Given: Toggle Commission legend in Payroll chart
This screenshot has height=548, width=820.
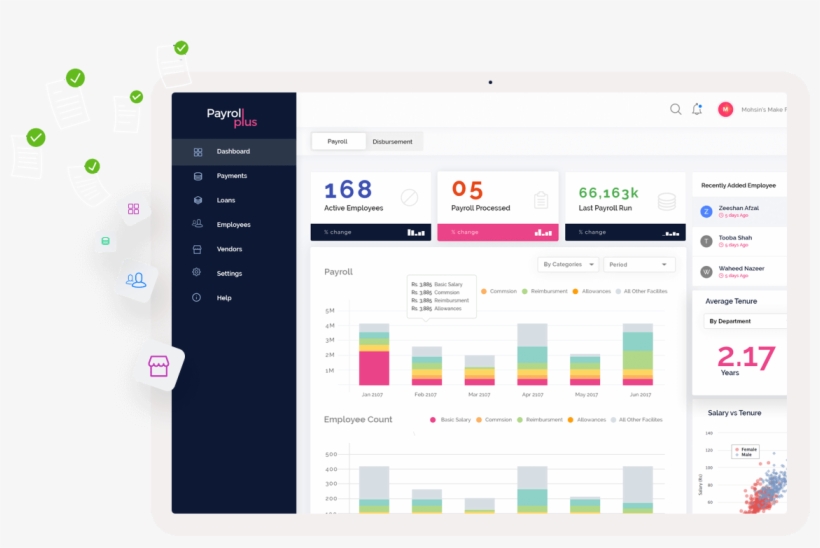Looking at the screenshot, I should [x=499, y=291].
